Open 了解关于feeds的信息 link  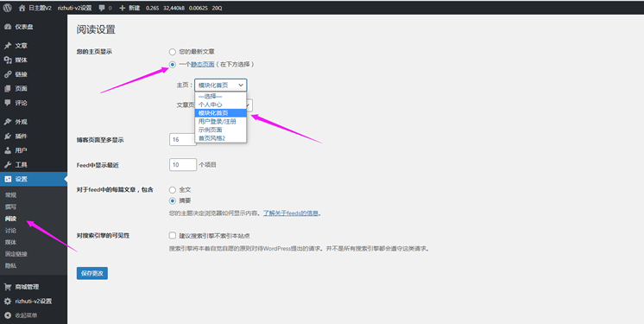[290, 213]
